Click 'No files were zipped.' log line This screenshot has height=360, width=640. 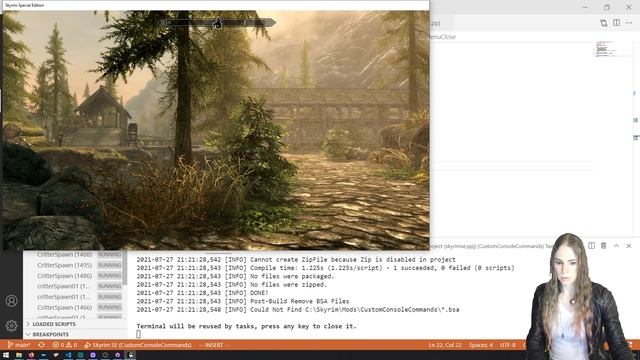(x=231, y=284)
